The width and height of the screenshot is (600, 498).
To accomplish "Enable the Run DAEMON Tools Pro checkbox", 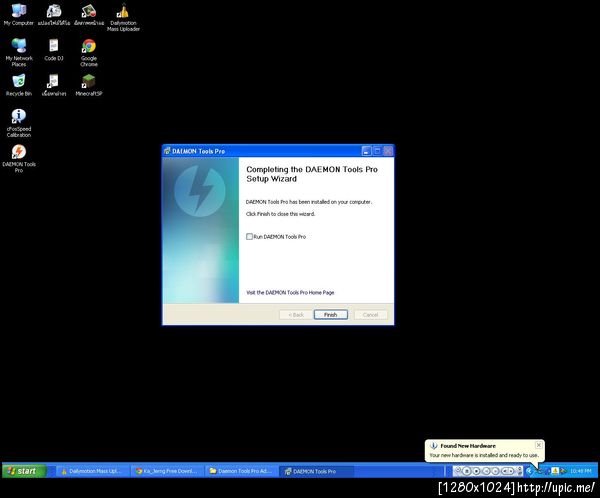I will coord(249,237).
